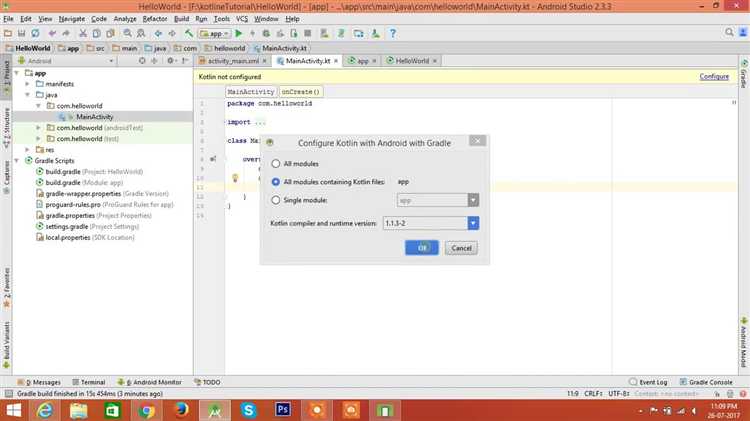The width and height of the screenshot is (750, 421).
Task: Click the Make Project hammer icon
Action: pos(189,33)
